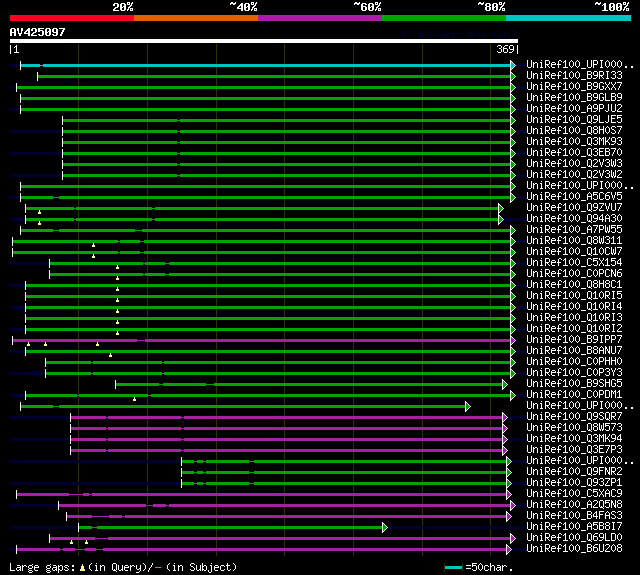
Task: Click the red 20% identity legend segment
Action: pyautogui.click(x=71, y=18)
